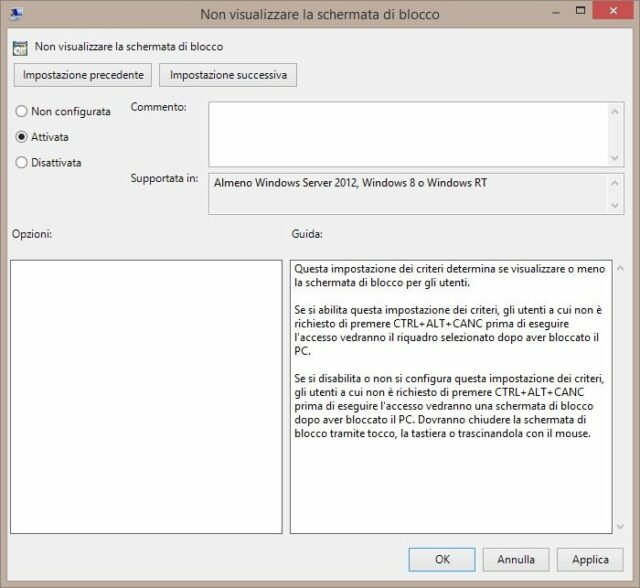Click the window system icon in title bar
The image size is (640, 588).
[x=15, y=13]
